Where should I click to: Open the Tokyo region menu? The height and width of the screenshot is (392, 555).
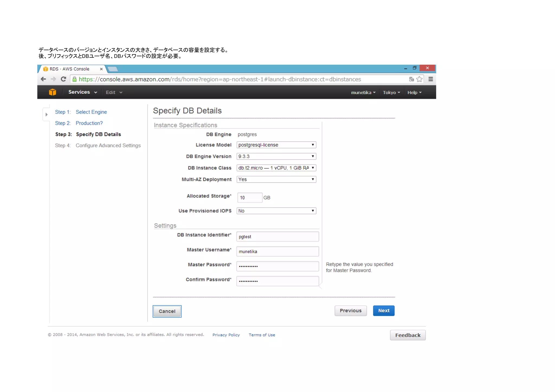coord(391,93)
